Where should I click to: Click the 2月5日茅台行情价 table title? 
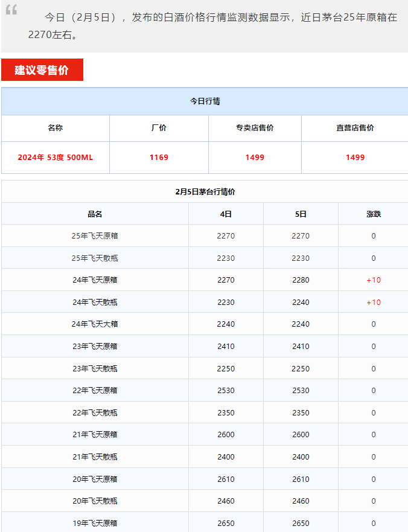pos(205,191)
